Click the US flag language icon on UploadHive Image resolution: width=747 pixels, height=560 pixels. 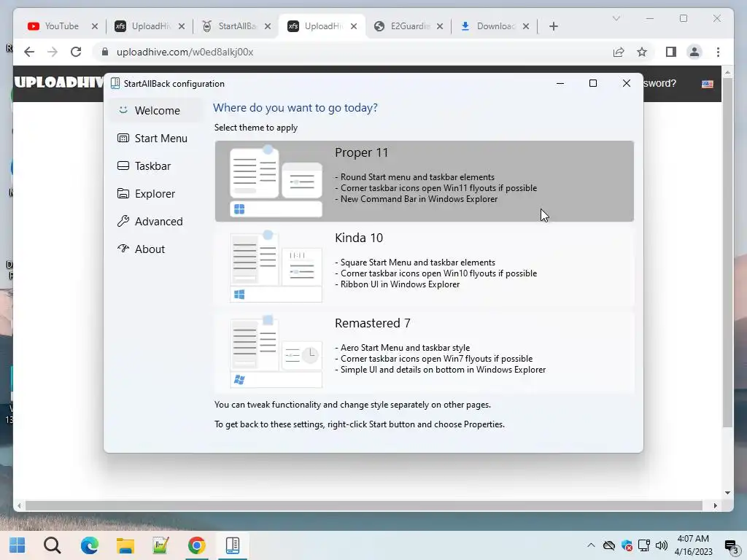[x=708, y=84]
